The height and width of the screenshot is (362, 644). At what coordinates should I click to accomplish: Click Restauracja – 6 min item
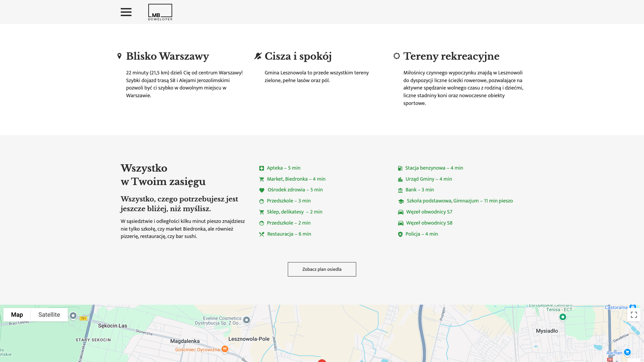pyautogui.click(x=289, y=234)
